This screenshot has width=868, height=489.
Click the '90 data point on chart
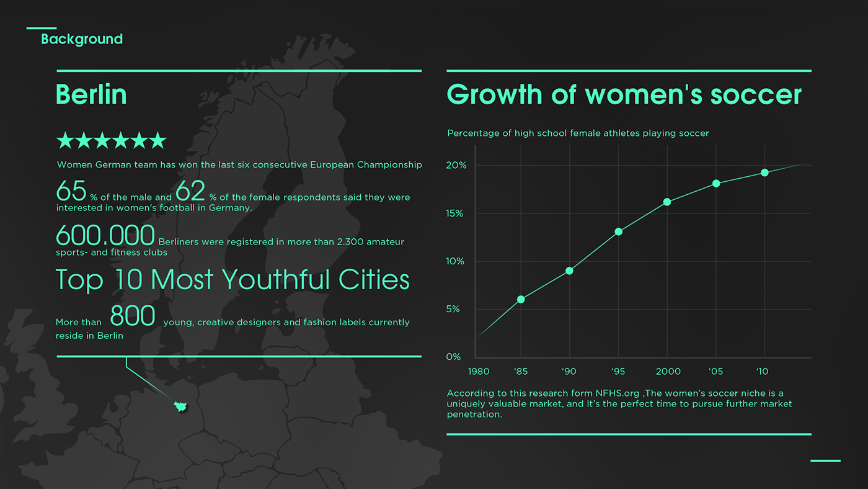pos(569,271)
